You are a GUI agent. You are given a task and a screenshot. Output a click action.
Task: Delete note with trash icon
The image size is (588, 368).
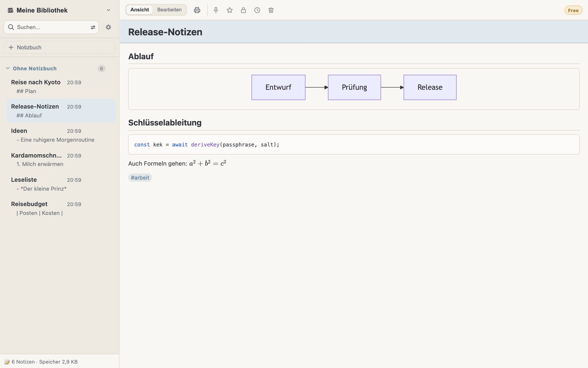point(271,10)
